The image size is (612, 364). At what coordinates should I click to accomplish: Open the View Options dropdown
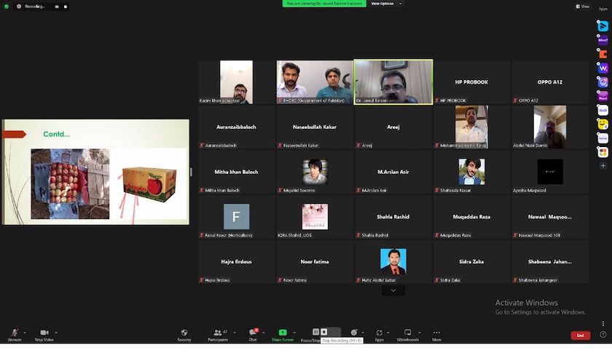pos(382,4)
